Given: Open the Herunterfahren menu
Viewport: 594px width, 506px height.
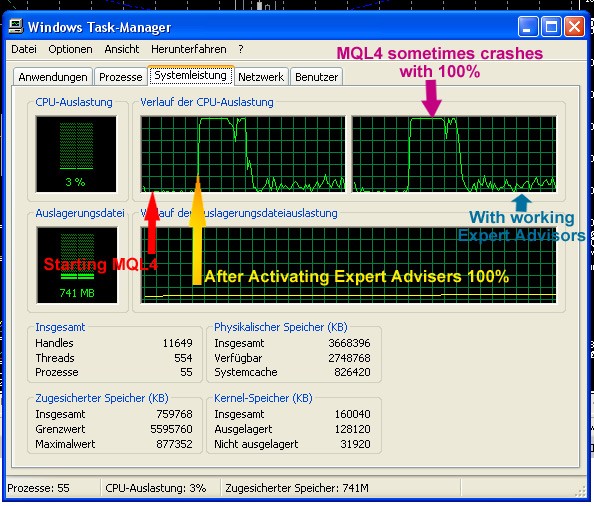Looking at the screenshot, I should pos(189,49).
